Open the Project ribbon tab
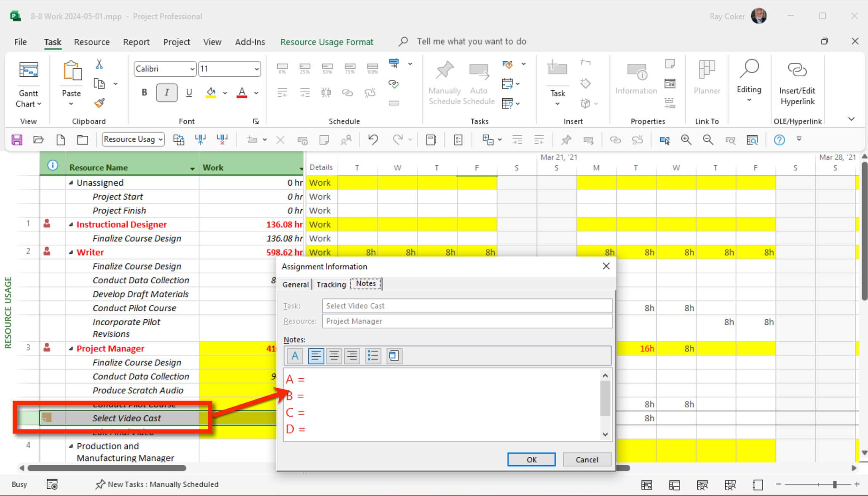Screen dimensions: 868x496 click(177, 42)
